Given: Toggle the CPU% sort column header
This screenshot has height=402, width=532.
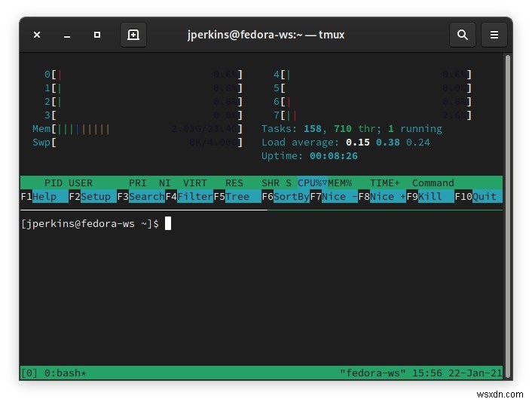Looking at the screenshot, I should (313, 183).
